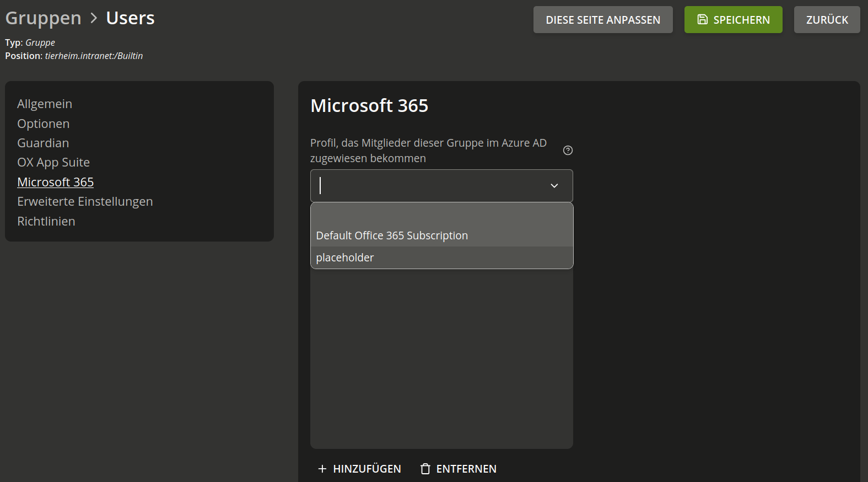Click 'Diese Seite anpassen' button
Screen dimensions: 868x482
603,20
